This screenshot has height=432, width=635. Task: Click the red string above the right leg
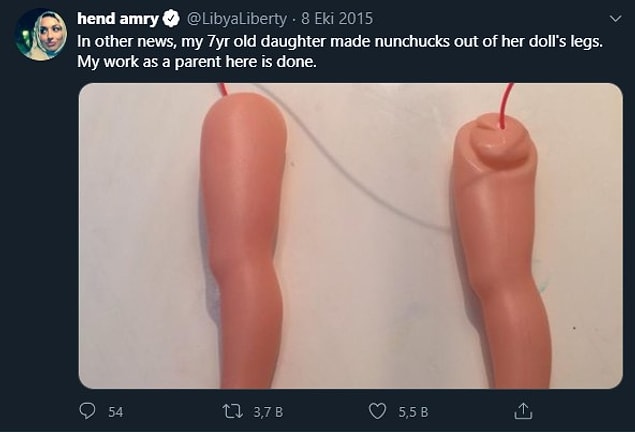pyautogui.click(x=506, y=104)
